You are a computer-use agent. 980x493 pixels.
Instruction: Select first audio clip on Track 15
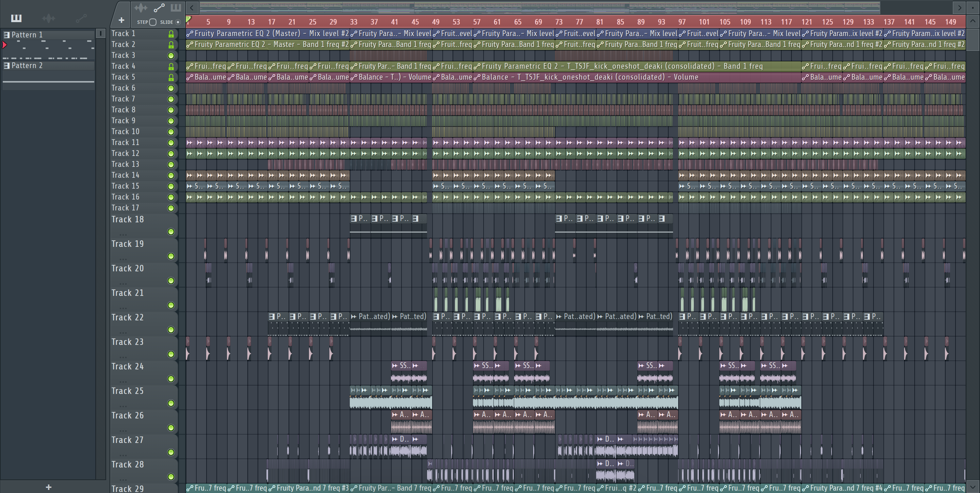click(x=196, y=186)
